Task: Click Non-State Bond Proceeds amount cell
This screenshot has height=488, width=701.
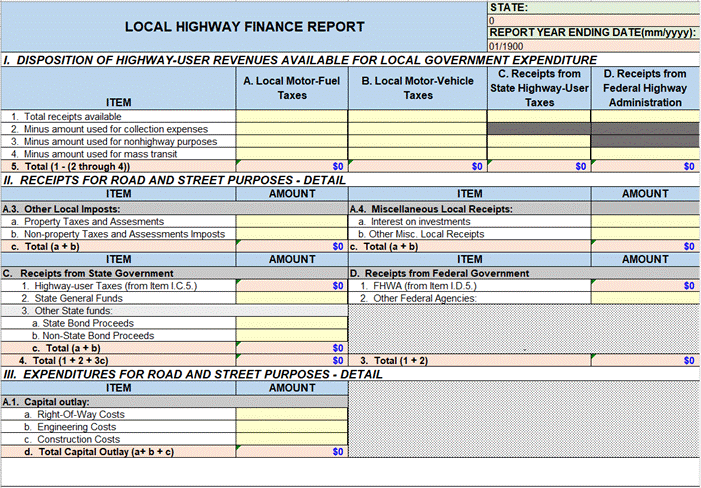Action: coord(291,336)
